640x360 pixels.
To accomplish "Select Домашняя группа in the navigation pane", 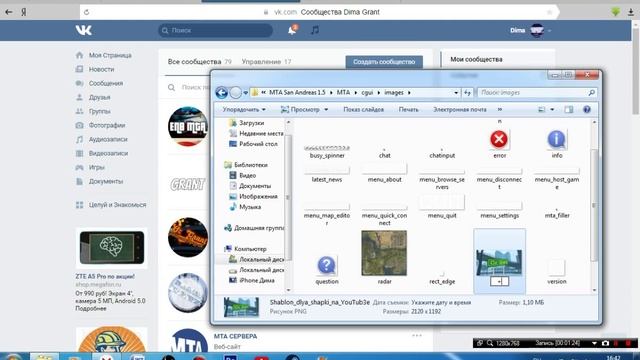I will pyautogui.click(x=259, y=228).
